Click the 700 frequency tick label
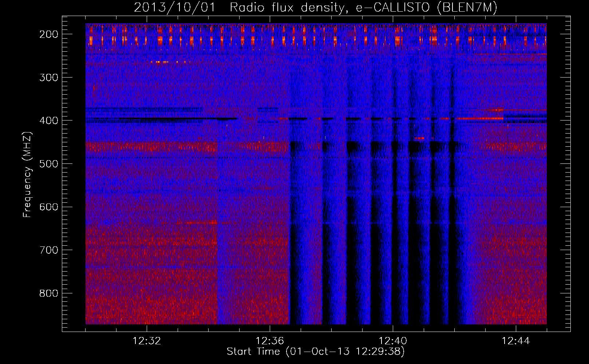 (x=49, y=250)
